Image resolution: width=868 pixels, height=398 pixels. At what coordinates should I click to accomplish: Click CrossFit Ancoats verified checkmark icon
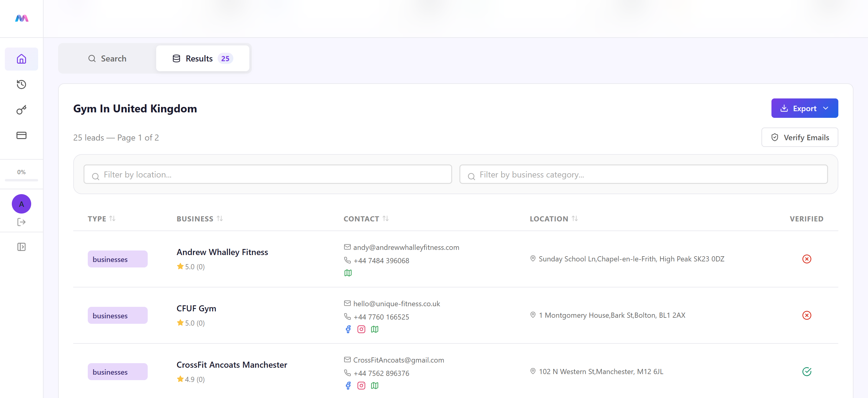(x=806, y=372)
